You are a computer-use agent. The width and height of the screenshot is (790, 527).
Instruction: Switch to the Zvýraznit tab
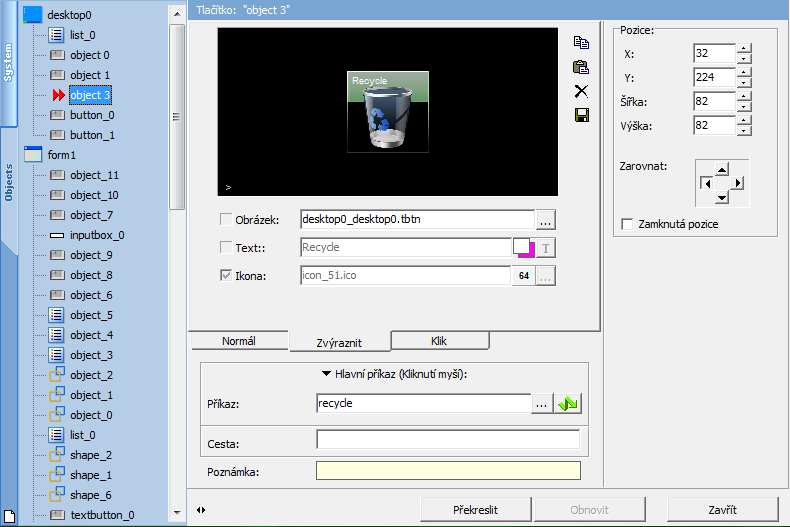340,342
